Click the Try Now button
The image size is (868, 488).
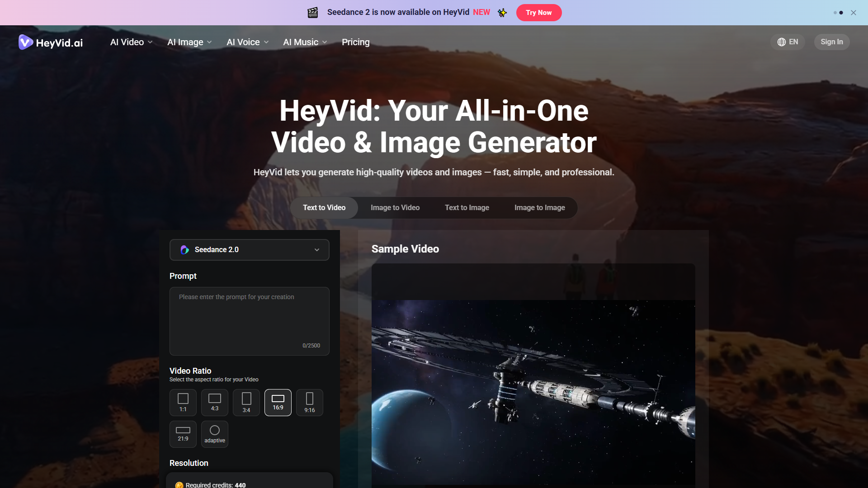tap(539, 13)
